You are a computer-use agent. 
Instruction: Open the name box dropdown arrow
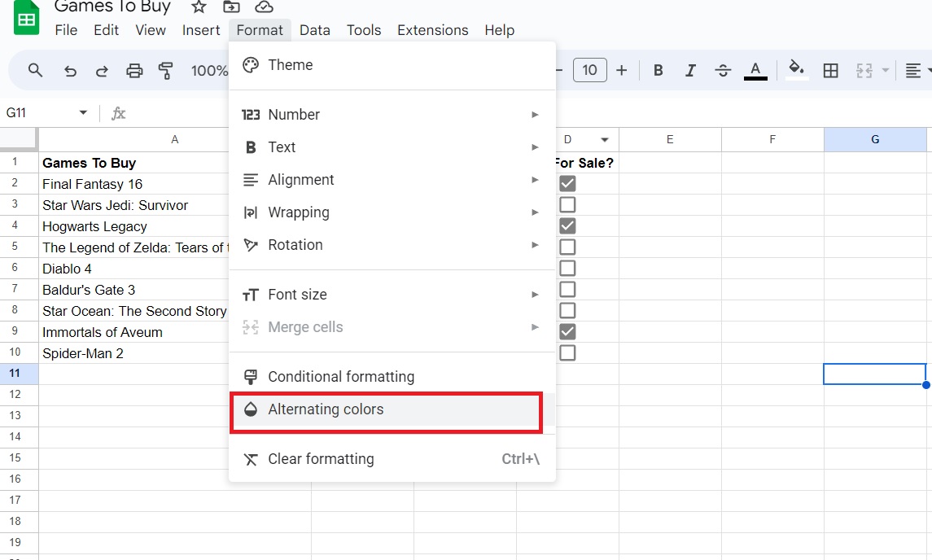[x=83, y=112]
